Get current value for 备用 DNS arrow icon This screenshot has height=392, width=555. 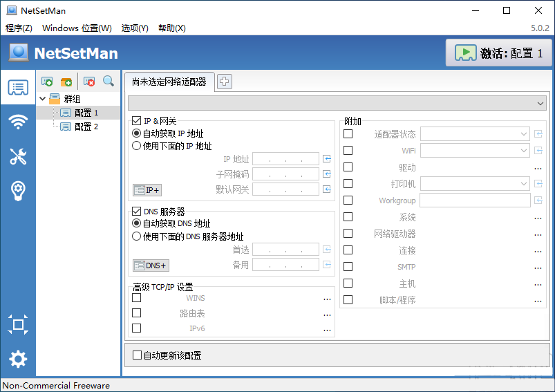pos(327,265)
